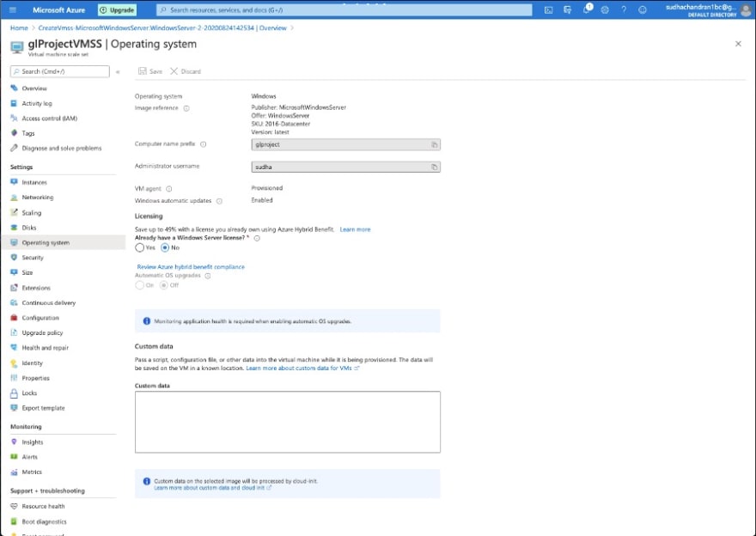Show Automatic OS upgrades info tooltip

208,276
